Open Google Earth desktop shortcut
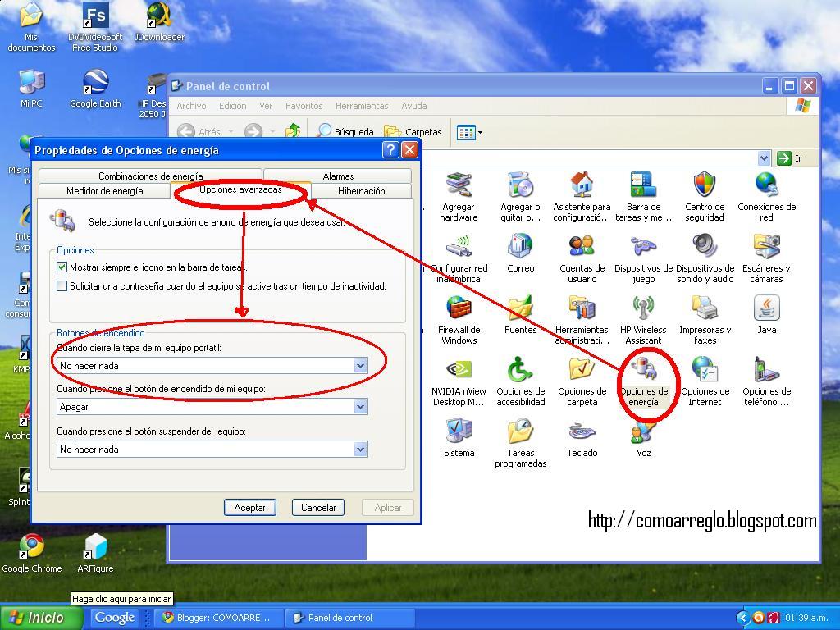Image resolution: width=840 pixels, height=630 pixels. 95,89
